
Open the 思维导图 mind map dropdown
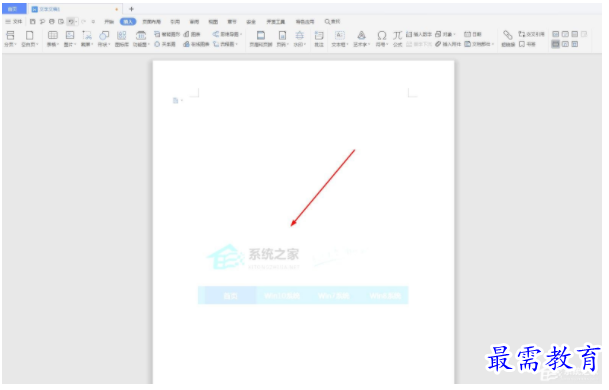click(x=227, y=34)
